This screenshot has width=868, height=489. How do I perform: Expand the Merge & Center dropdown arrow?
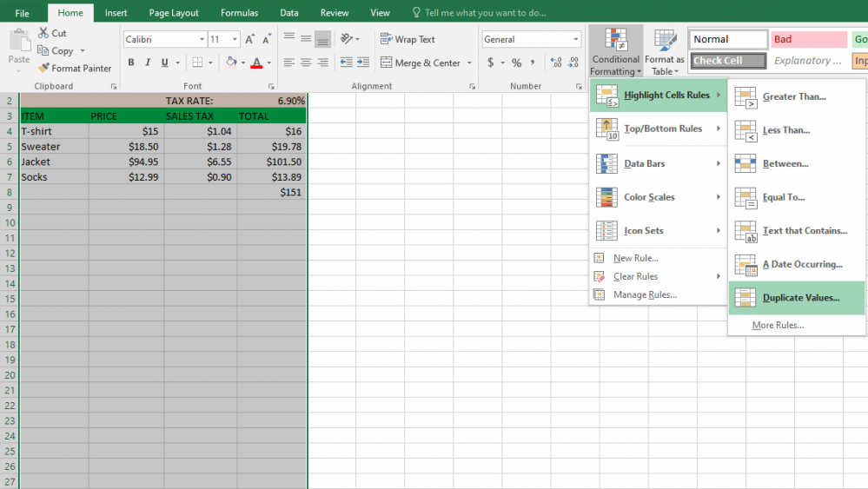[469, 63]
